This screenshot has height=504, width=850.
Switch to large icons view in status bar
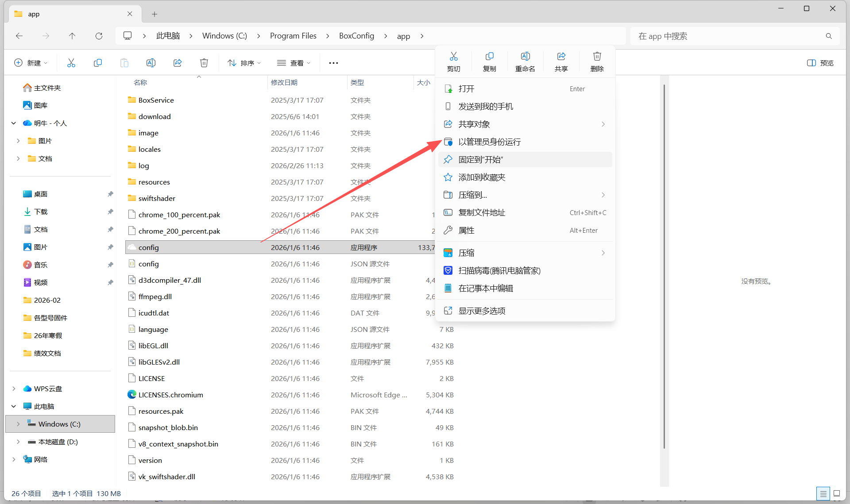(836, 493)
